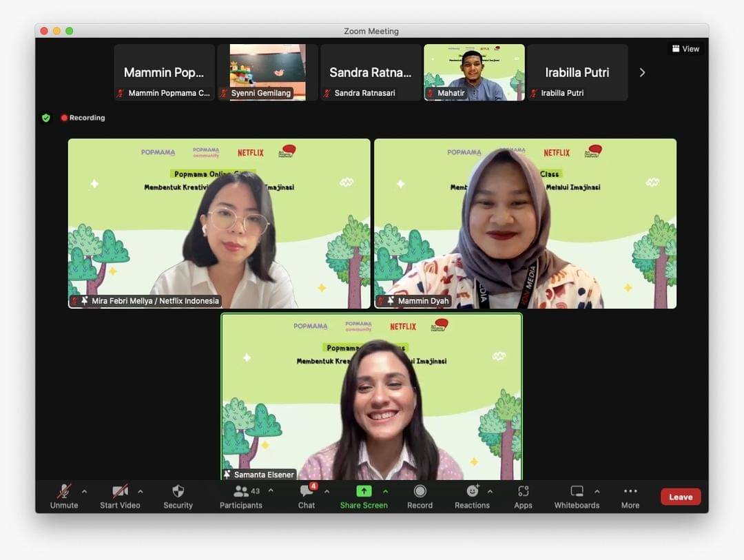This screenshot has height=560, width=744.
Task: Click the 43 participants count label
Action: 254,490
